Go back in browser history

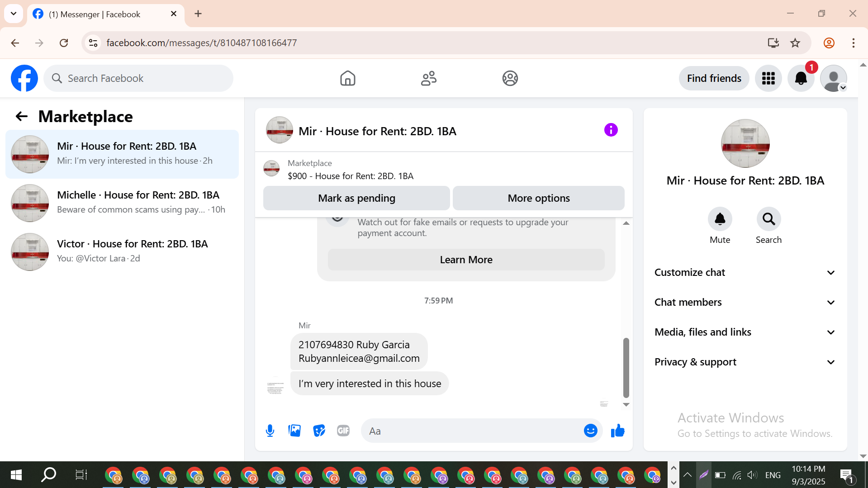15,43
